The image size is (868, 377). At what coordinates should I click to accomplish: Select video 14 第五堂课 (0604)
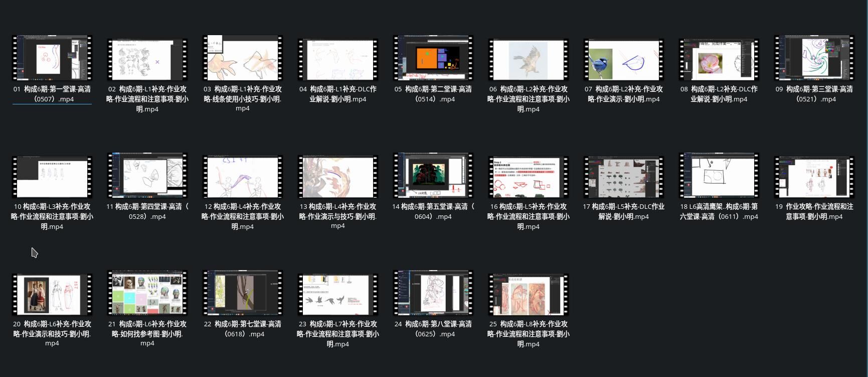coord(433,176)
